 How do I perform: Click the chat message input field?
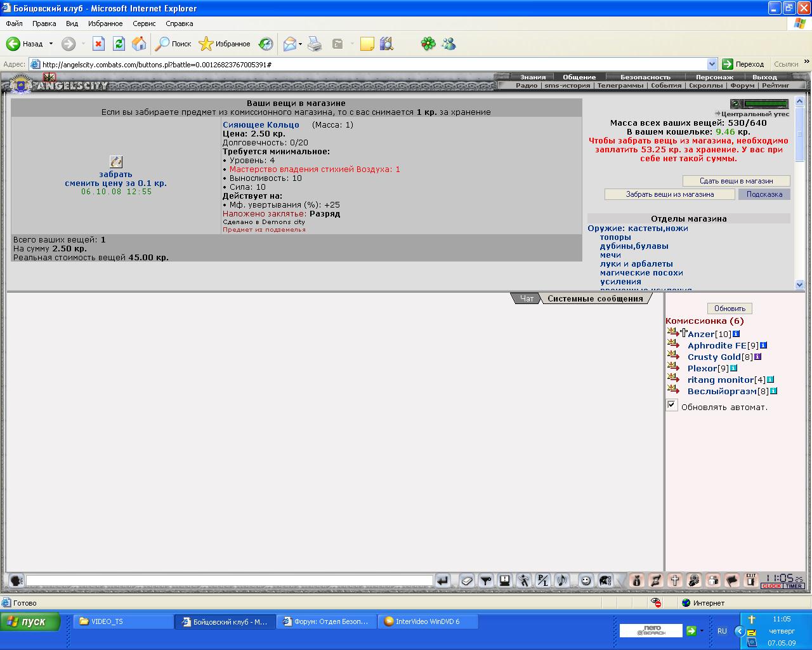click(230, 580)
